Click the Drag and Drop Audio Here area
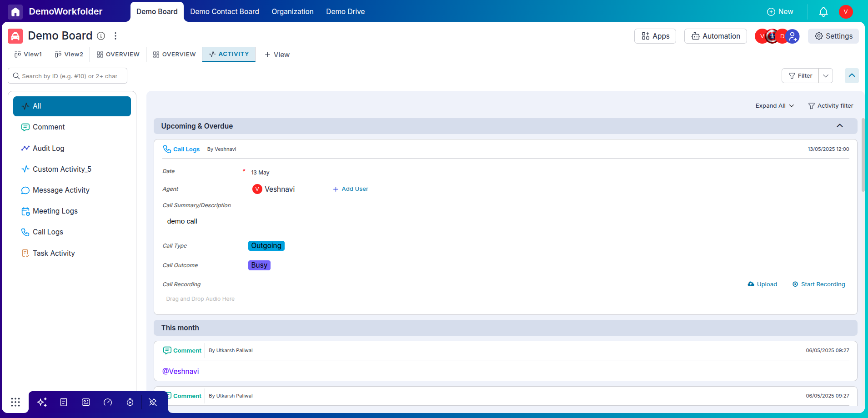868x418 pixels. click(x=201, y=299)
